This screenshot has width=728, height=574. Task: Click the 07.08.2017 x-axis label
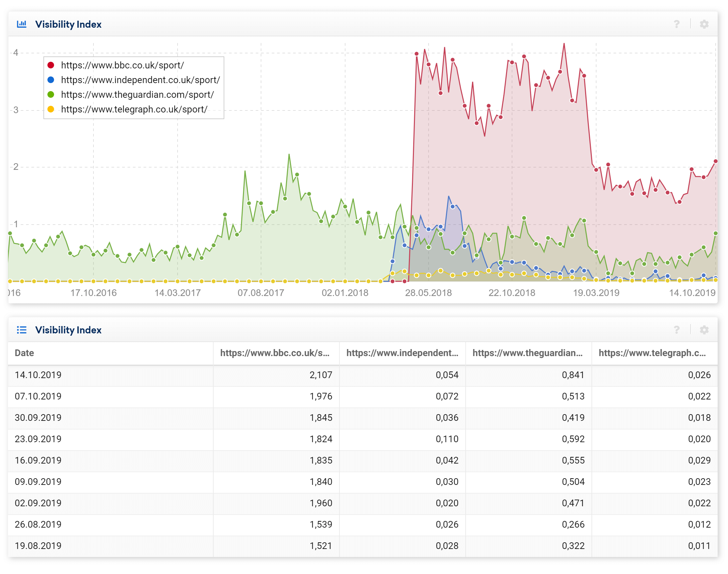pyautogui.click(x=261, y=293)
